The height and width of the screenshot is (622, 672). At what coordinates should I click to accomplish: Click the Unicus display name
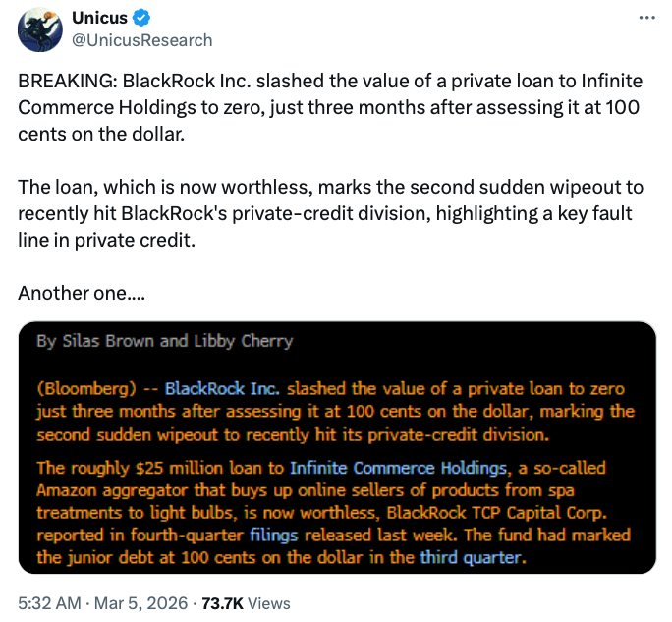(98, 20)
